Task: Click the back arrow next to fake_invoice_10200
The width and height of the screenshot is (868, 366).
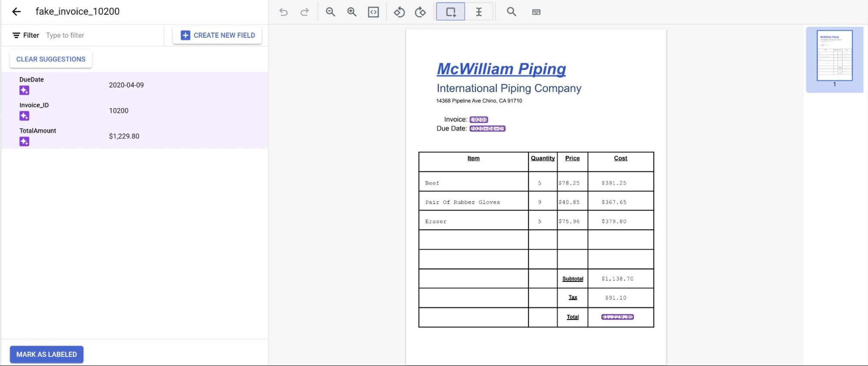Action: coord(17,12)
